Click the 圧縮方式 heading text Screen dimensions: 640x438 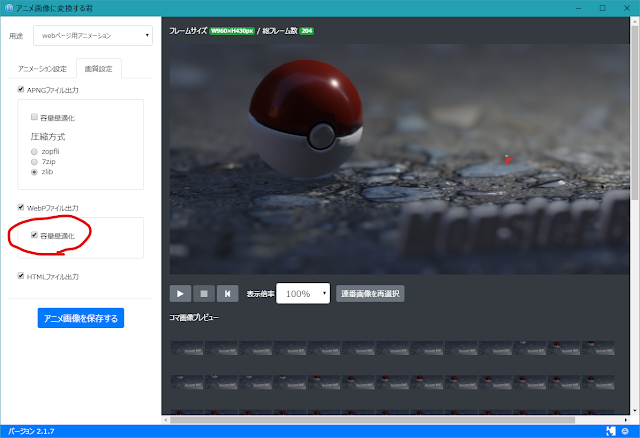48,137
